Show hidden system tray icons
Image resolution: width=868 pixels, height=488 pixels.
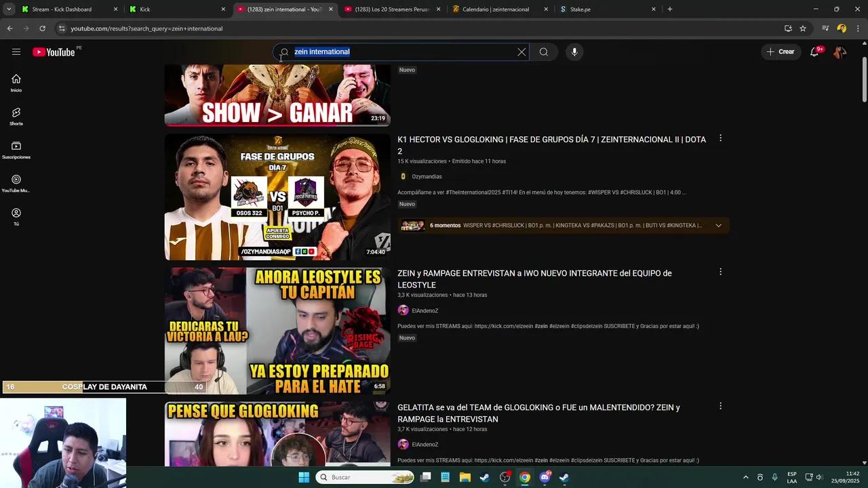(x=746, y=477)
